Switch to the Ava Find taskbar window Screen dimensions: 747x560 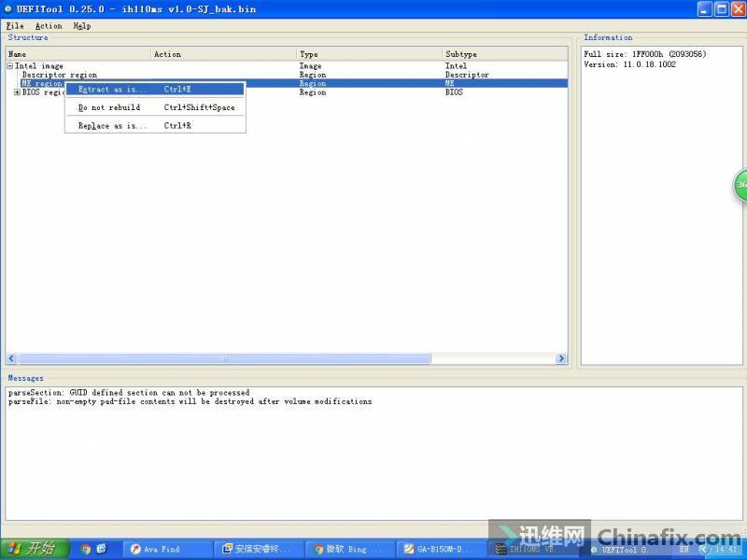[167, 549]
